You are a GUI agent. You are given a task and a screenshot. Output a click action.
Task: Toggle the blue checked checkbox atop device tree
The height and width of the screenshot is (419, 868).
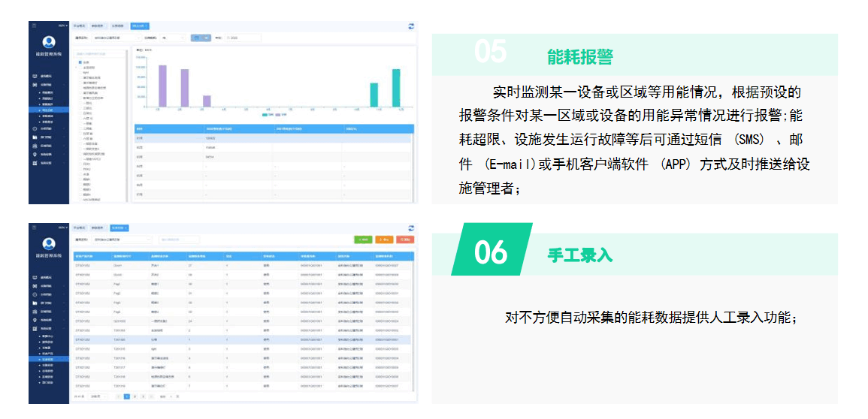click(80, 62)
